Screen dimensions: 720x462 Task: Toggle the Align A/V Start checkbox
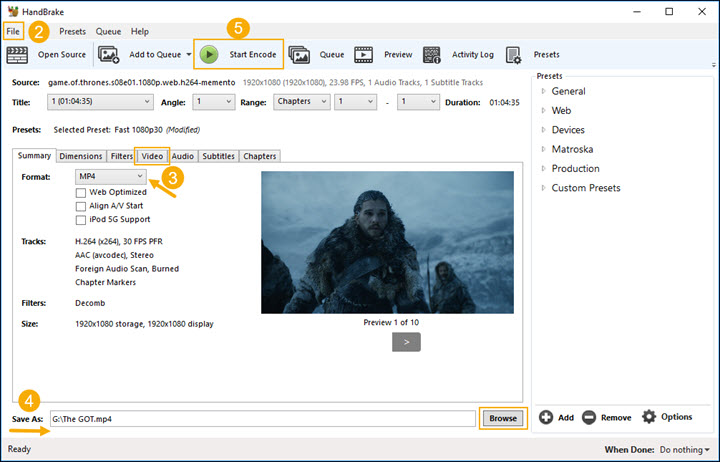click(81, 205)
